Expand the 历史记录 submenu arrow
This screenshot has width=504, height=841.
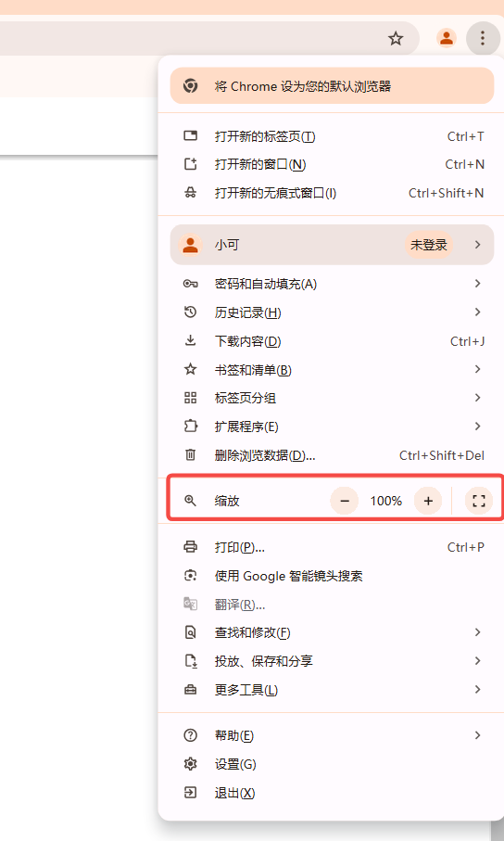477,312
